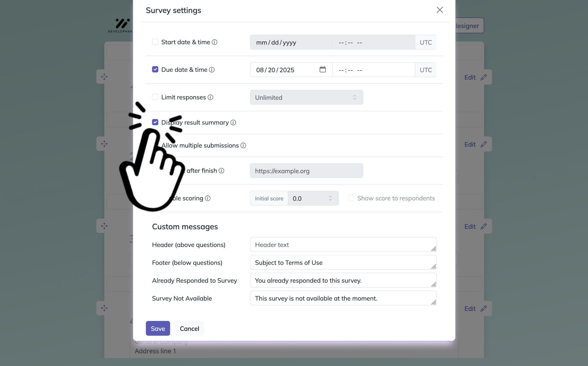Open calendar picker in due date field
Image resolution: width=588 pixels, height=366 pixels.
pos(322,69)
